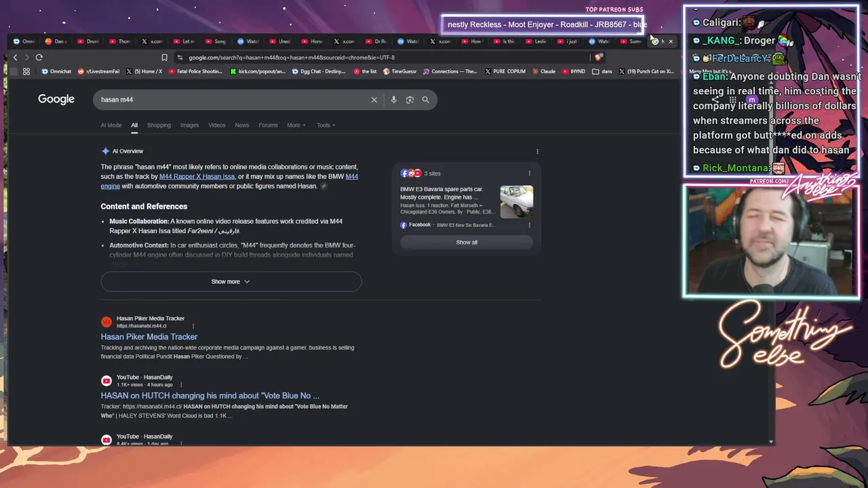This screenshot has width=868, height=488.
Task: Bookmark this page from the address bar
Action: (x=164, y=58)
